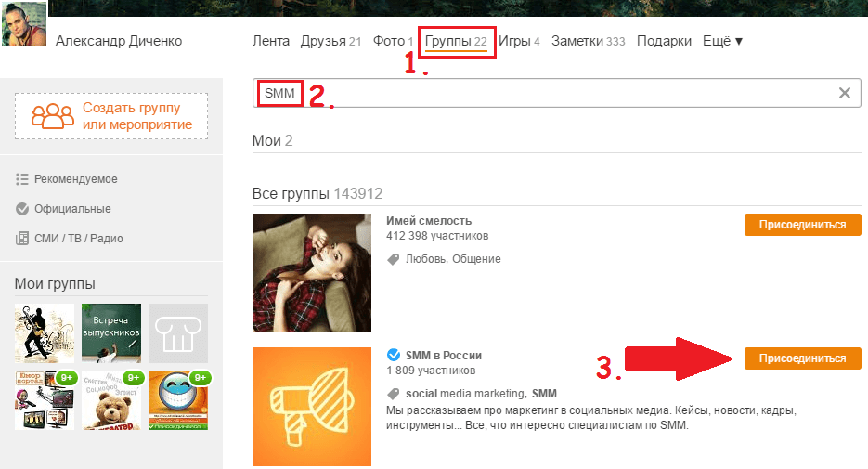
Task: Open the Друзья tab
Action: click(x=330, y=41)
